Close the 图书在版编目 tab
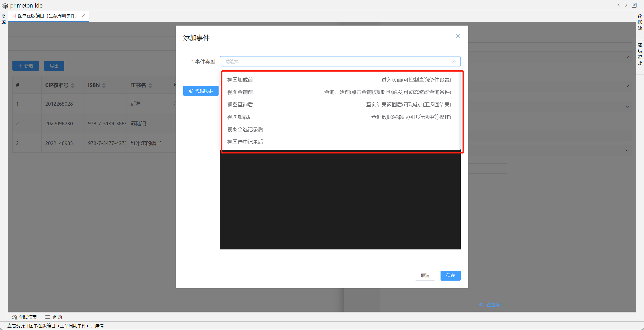 tap(83, 16)
